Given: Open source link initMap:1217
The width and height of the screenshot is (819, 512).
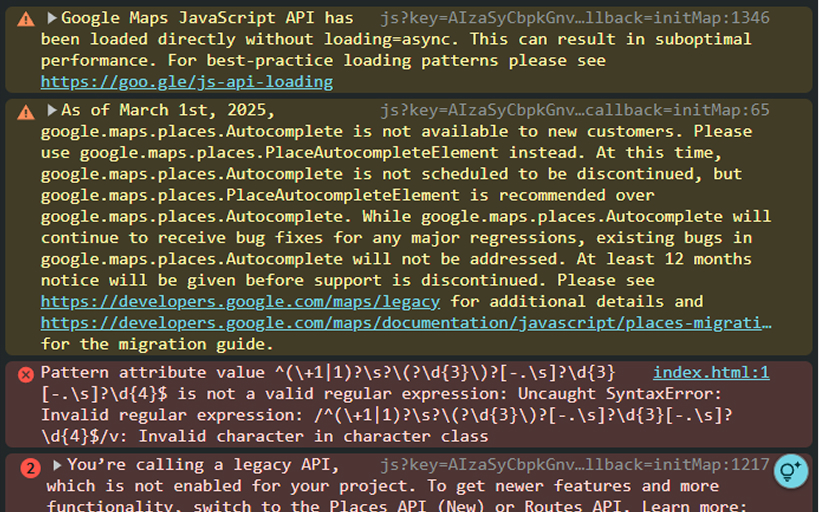Looking at the screenshot, I should pyautogui.click(x=575, y=465).
